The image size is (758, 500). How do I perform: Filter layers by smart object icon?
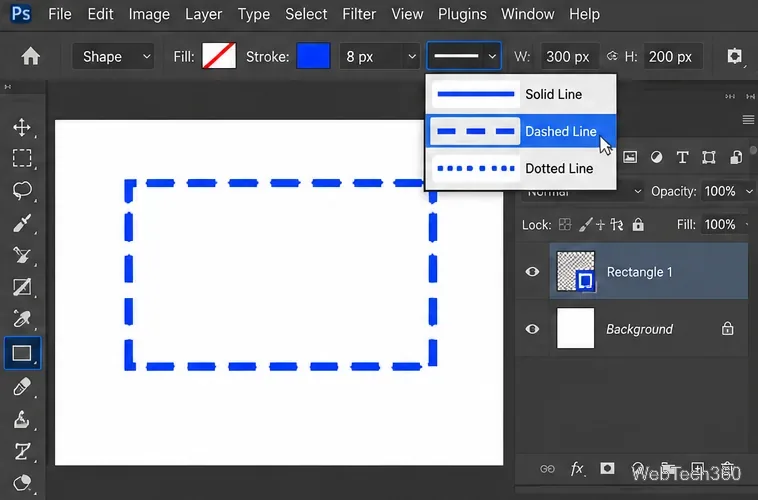coord(736,157)
